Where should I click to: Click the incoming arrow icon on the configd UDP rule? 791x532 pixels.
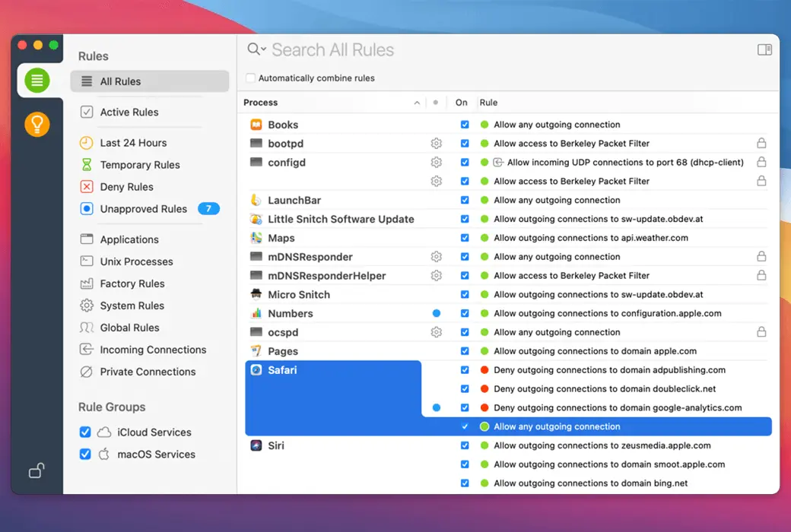coord(498,163)
